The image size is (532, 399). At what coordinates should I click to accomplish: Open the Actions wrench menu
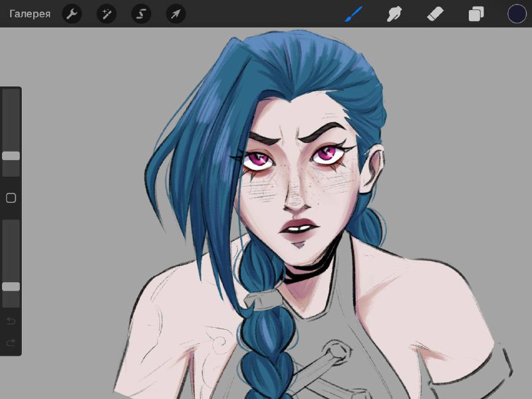click(x=72, y=14)
